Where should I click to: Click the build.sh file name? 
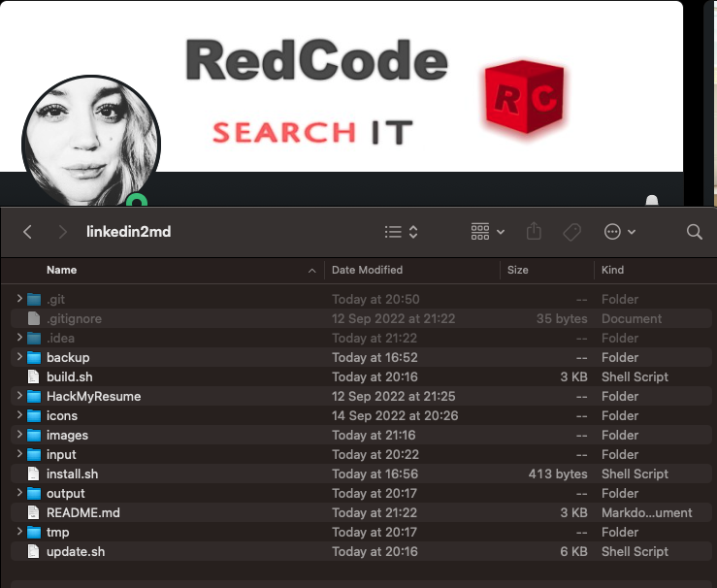pos(70,376)
